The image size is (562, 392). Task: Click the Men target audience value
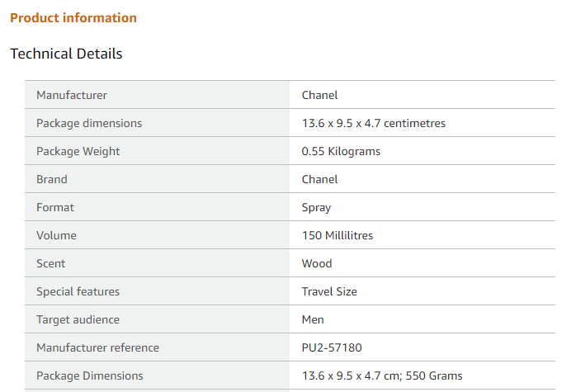coord(313,319)
